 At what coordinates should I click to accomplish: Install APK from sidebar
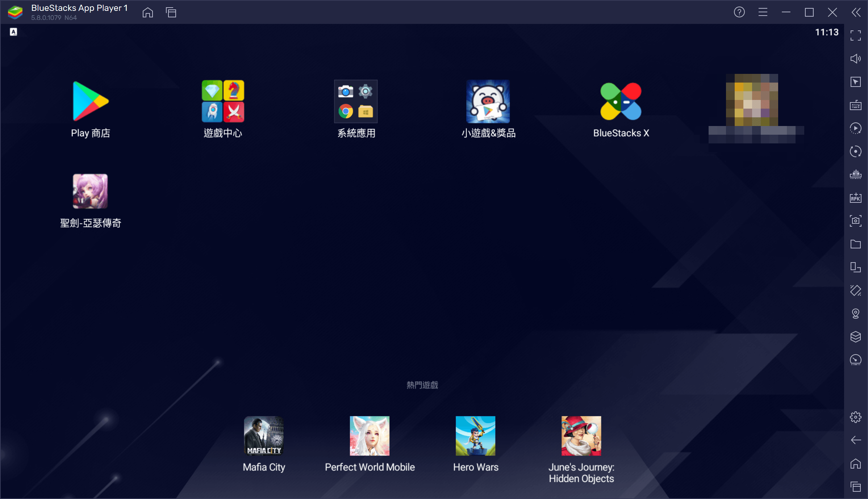856,198
